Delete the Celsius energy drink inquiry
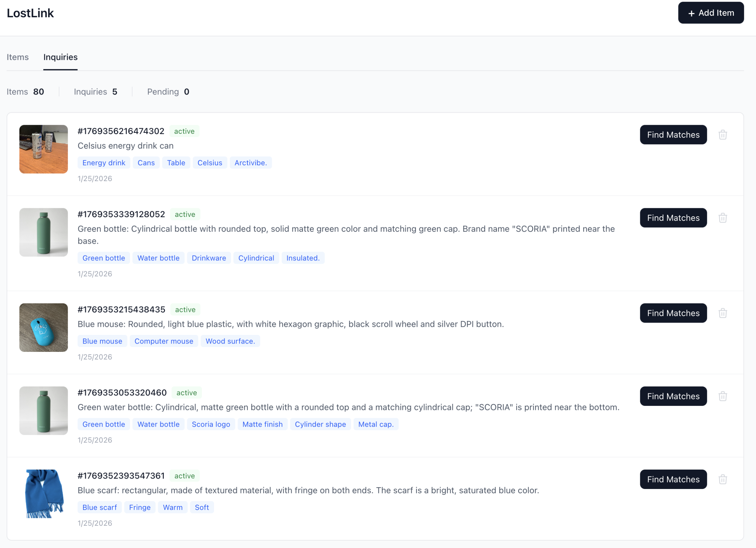Screen dimensions: 756x548 click(722, 135)
